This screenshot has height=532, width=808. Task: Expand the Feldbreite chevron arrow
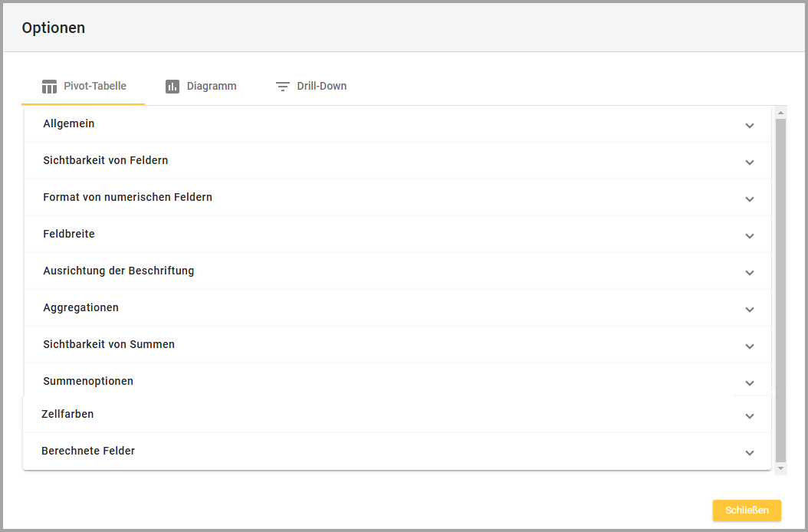pos(749,236)
